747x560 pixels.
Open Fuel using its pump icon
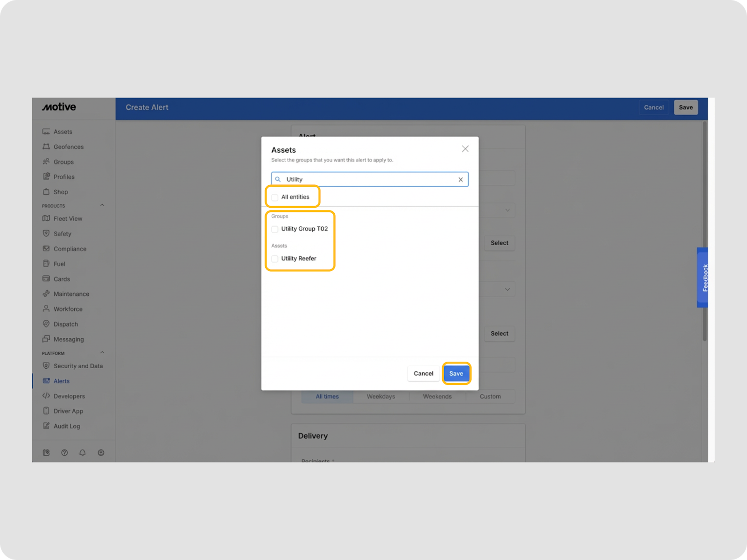46,264
